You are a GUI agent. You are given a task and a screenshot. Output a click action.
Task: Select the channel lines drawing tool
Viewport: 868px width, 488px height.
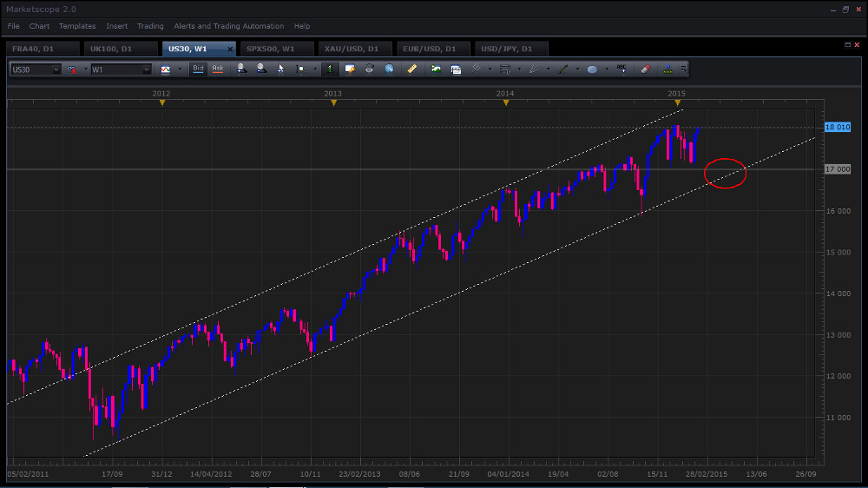coord(476,69)
